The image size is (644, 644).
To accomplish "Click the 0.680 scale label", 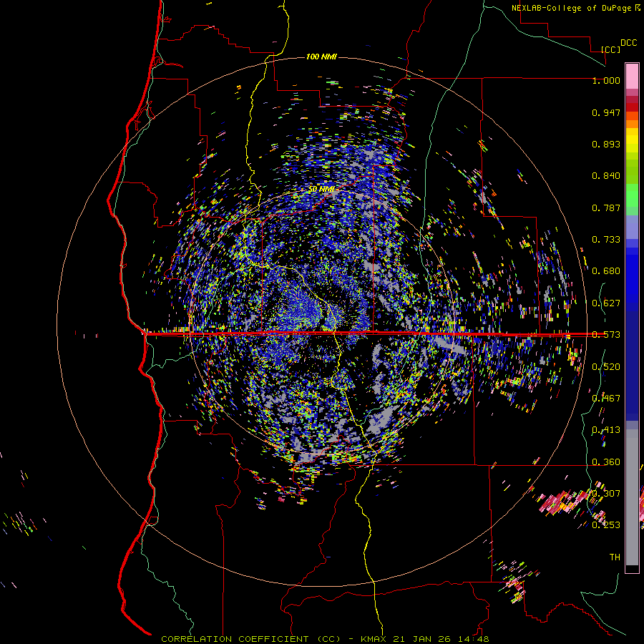I will point(606,271).
